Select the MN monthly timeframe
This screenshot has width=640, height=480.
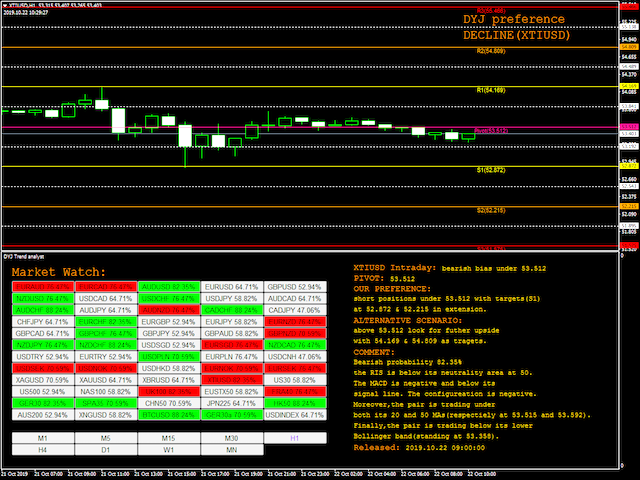coord(231,450)
